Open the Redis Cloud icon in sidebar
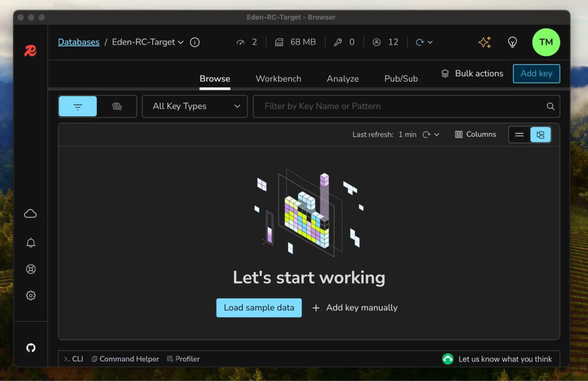 coord(30,214)
